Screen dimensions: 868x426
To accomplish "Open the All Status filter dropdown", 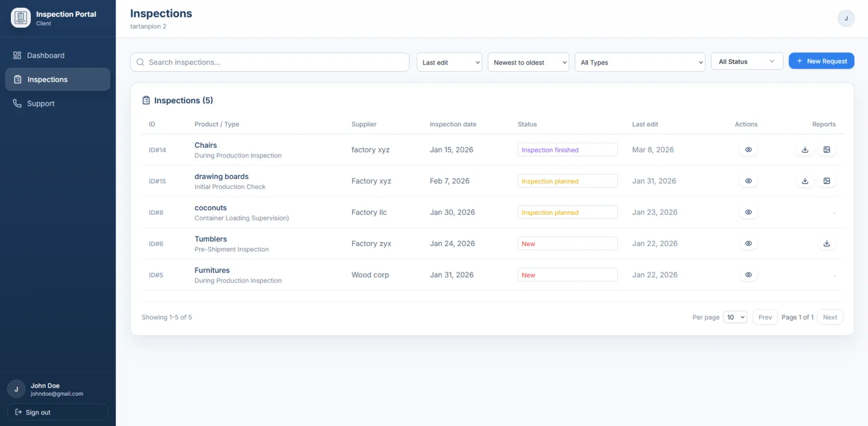I will (746, 62).
